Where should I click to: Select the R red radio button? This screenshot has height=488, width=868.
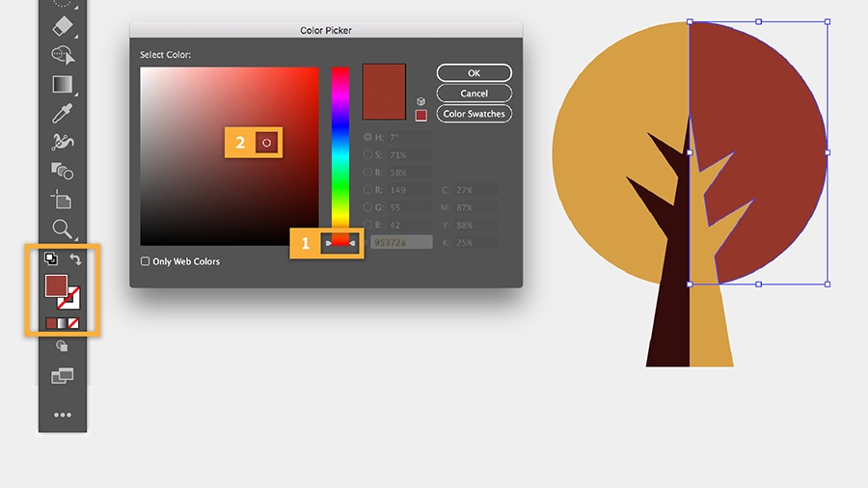[x=367, y=189]
